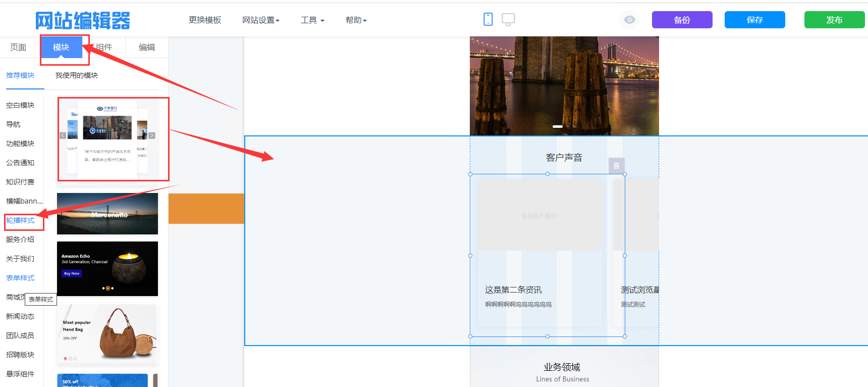This screenshot has height=387, width=868.
Task: Open 功能模块 category
Action: coord(20,143)
